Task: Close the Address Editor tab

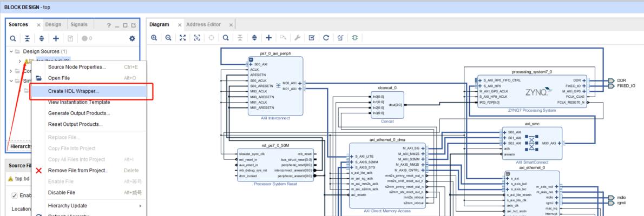Action: point(231,25)
